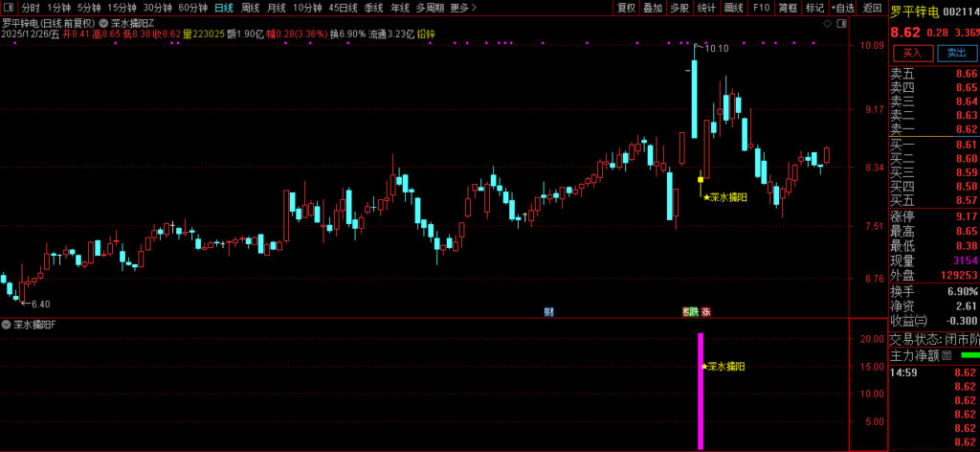Screen dimensions: 980x452
Task: Toggle 简框 simple frame view
Action: click(x=788, y=8)
